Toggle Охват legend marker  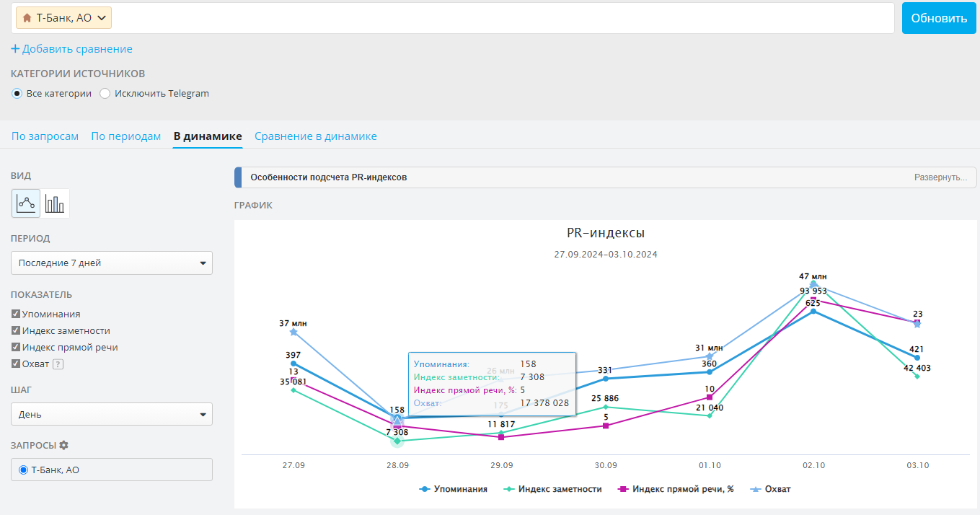point(755,489)
